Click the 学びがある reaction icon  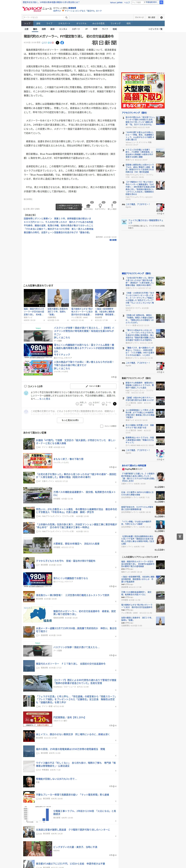pyautogui.click(x=89, y=206)
